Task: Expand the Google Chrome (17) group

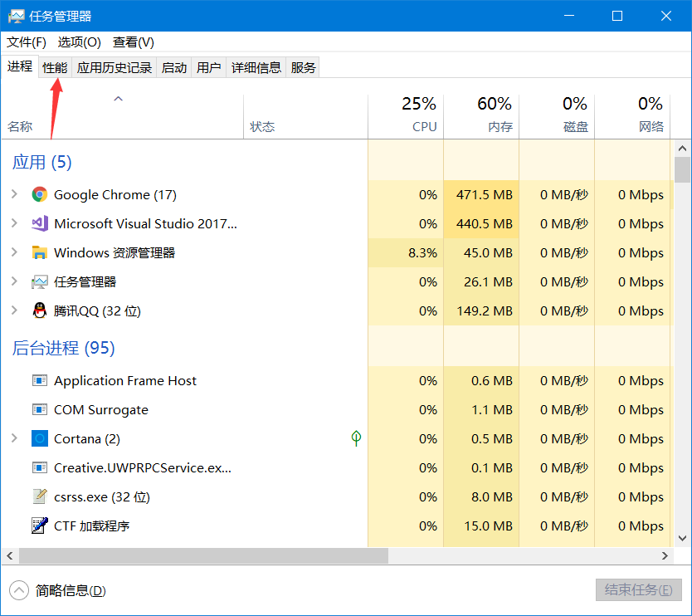Action: click(x=14, y=194)
